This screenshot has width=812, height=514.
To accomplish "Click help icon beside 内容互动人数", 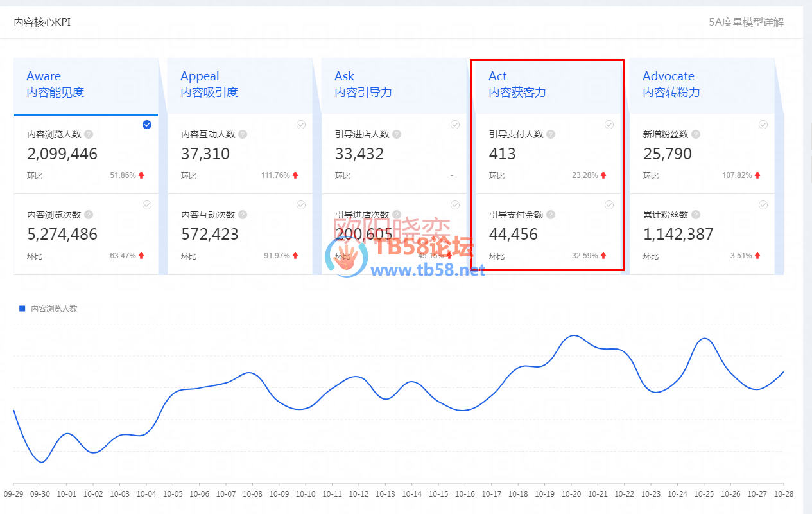I will 243,134.
